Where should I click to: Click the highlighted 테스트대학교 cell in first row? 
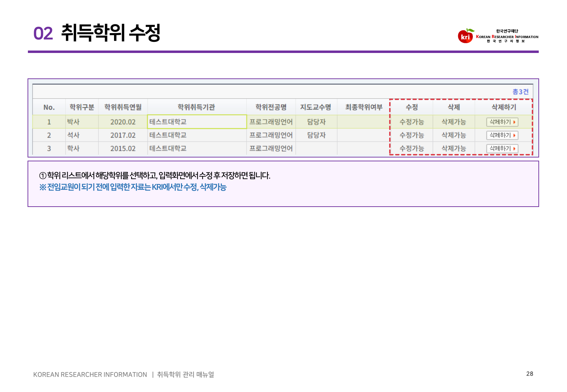197,122
